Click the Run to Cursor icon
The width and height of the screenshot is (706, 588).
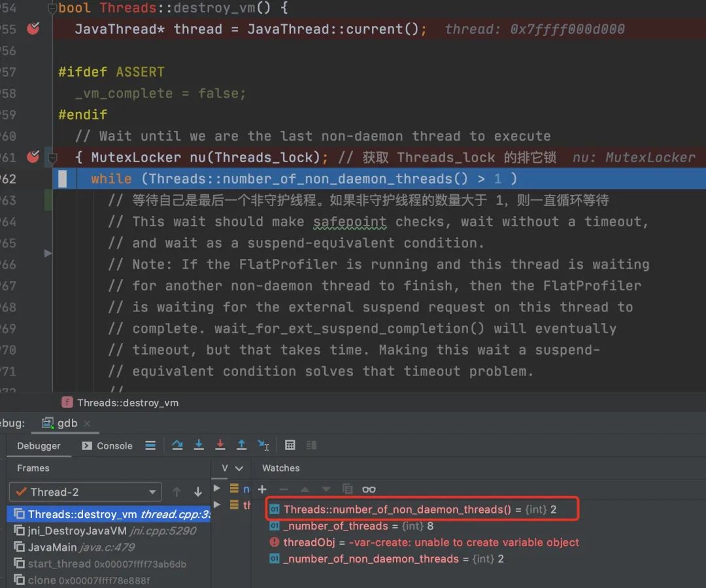point(263,445)
